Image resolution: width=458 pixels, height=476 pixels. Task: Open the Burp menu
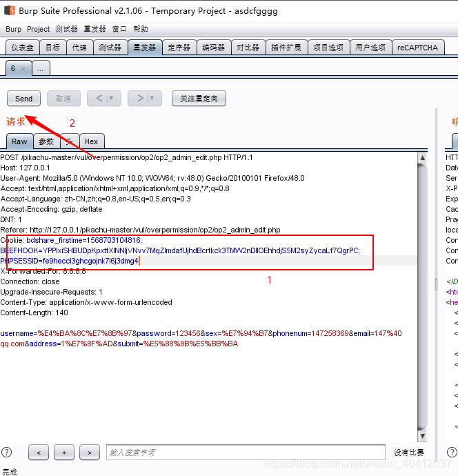[x=13, y=29]
